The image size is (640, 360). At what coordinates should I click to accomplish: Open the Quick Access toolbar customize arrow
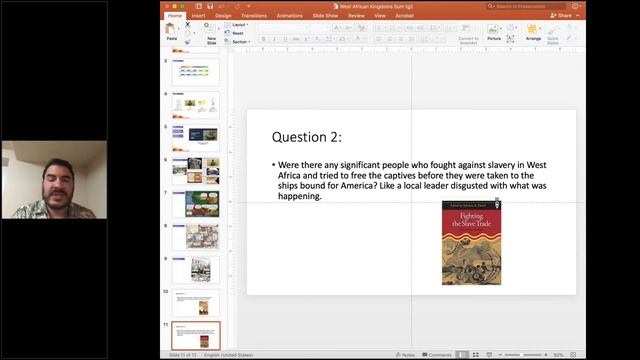(x=249, y=6)
